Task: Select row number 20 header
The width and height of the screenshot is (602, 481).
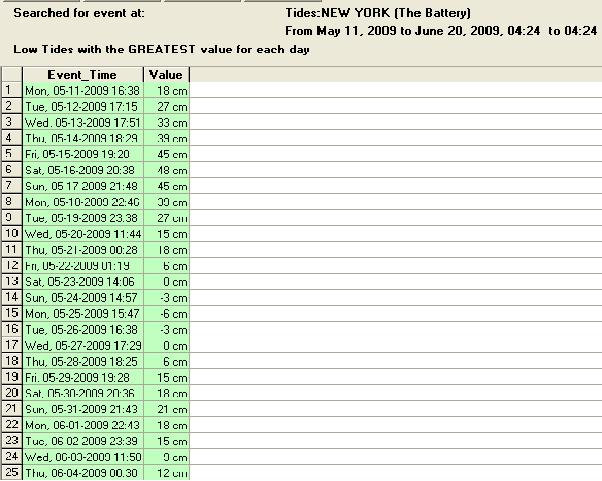Action: pyautogui.click(x=10, y=393)
